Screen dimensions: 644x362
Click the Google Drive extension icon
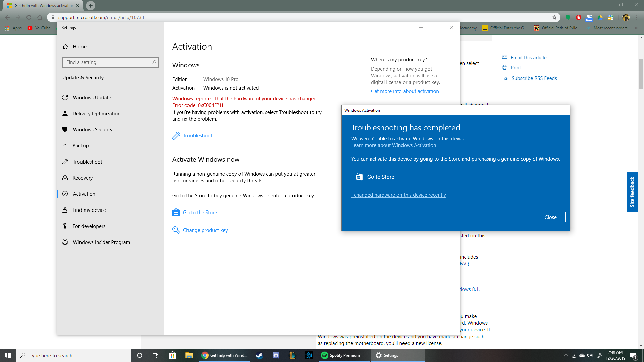(x=600, y=17)
